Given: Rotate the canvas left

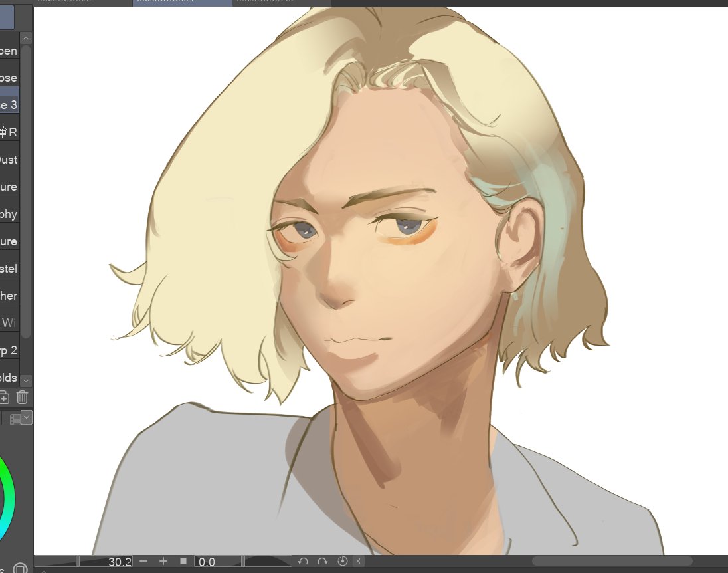Looking at the screenshot, I should [x=303, y=562].
